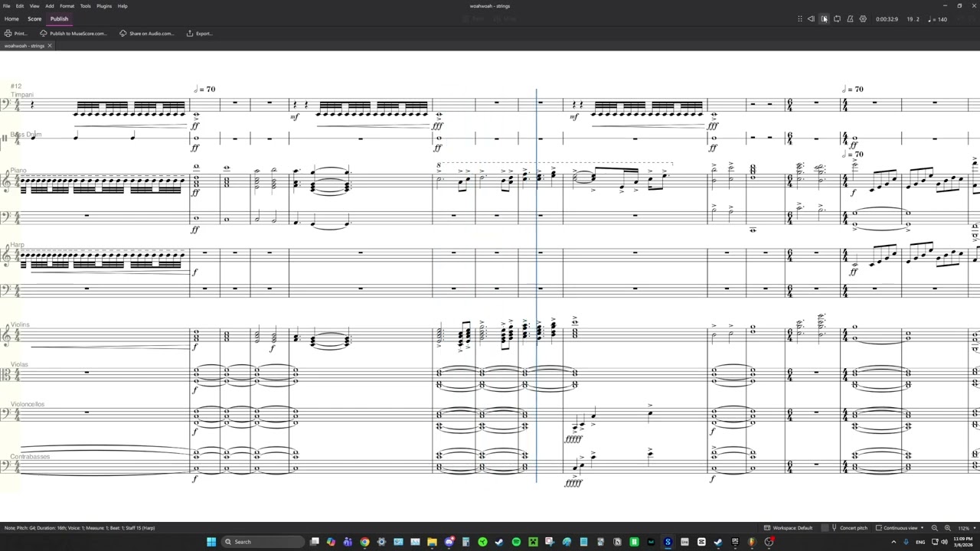Screen dimensions: 980x551
Task: Grab the playback toolbar drag handle
Action: [x=800, y=19]
